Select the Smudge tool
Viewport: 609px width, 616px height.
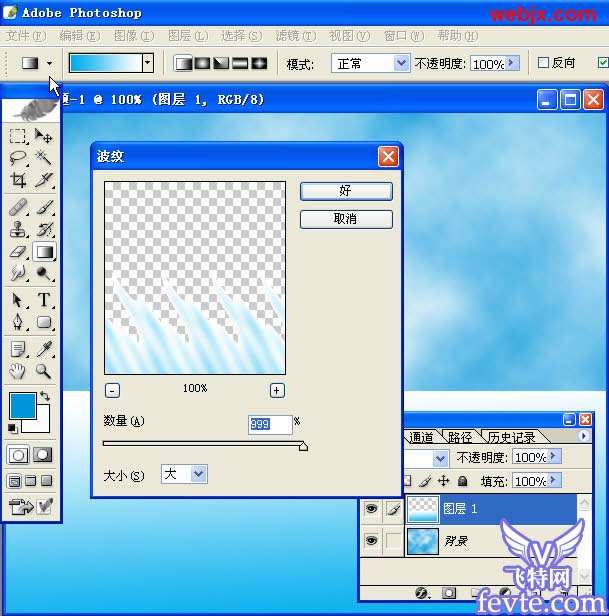click(17, 273)
